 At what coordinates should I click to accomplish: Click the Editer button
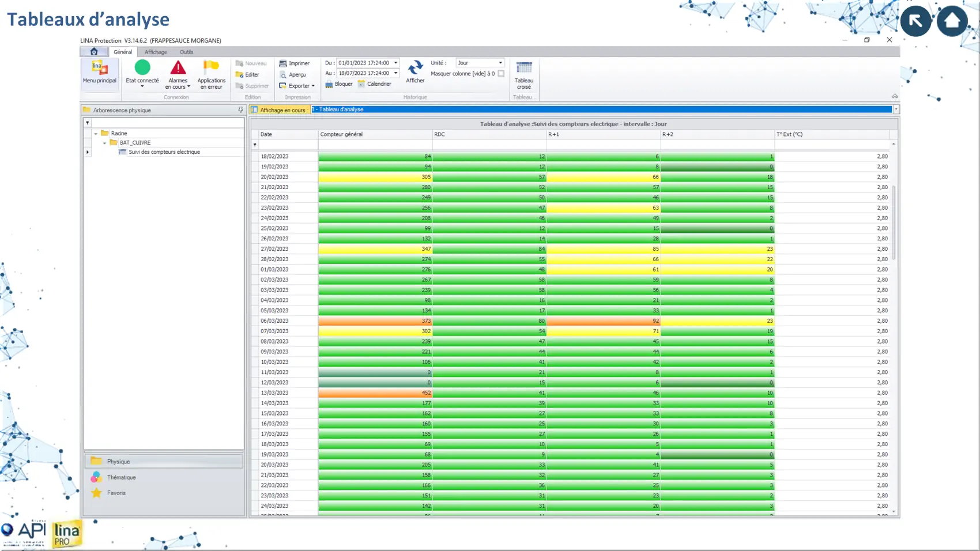point(248,74)
